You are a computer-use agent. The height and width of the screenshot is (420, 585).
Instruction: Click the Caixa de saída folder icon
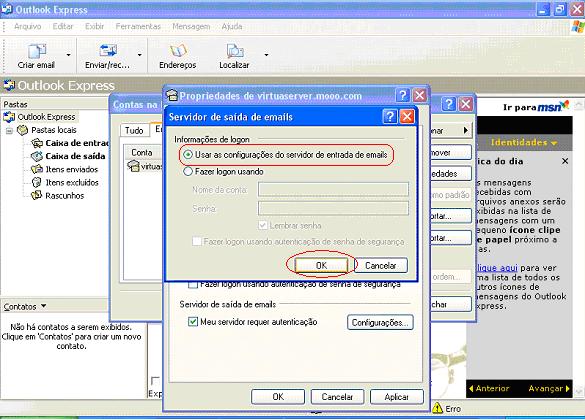click(x=37, y=156)
